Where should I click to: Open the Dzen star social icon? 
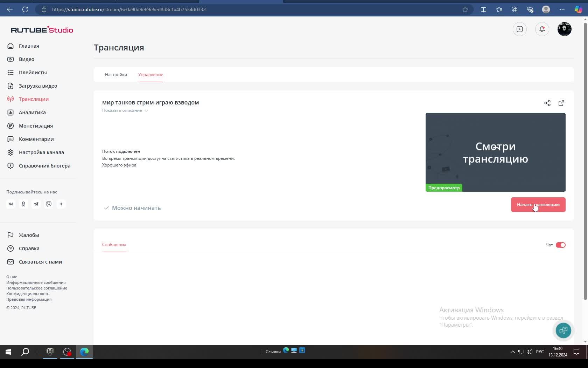61,204
